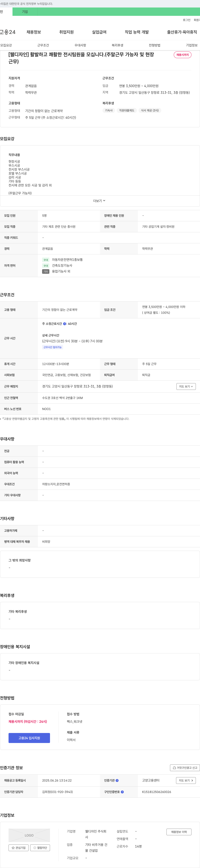Click the 근로자수 value 14명
200x868 pixels.
tap(138, 846)
